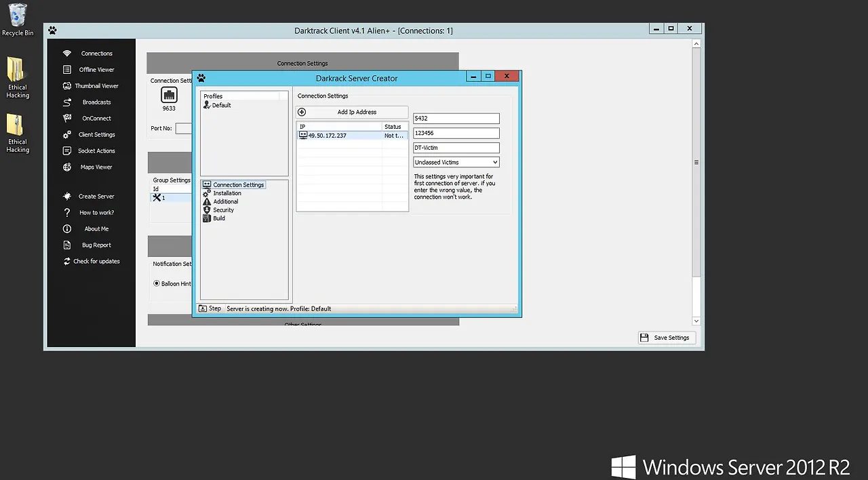Open the Unclassed Victims dropdown
868x480 pixels.
coord(456,163)
